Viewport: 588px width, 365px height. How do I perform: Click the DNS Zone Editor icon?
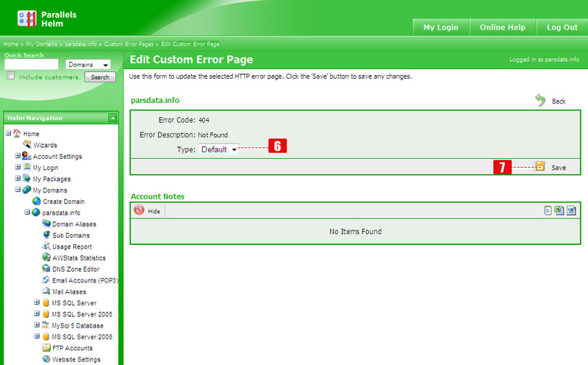[x=46, y=269]
